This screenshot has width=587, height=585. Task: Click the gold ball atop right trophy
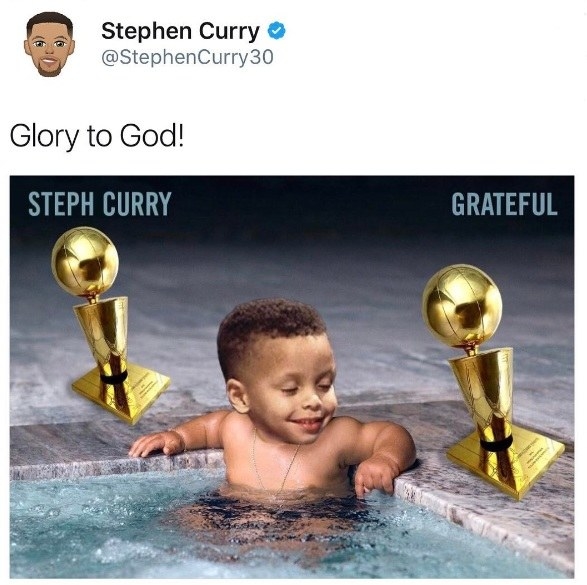tap(462, 306)
